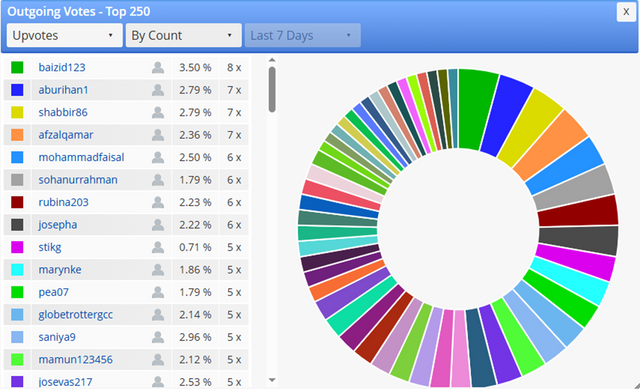Screen dimensions: 640x389
Task: Open the mamun123456 profile link
Action: (x=76, y=360)
